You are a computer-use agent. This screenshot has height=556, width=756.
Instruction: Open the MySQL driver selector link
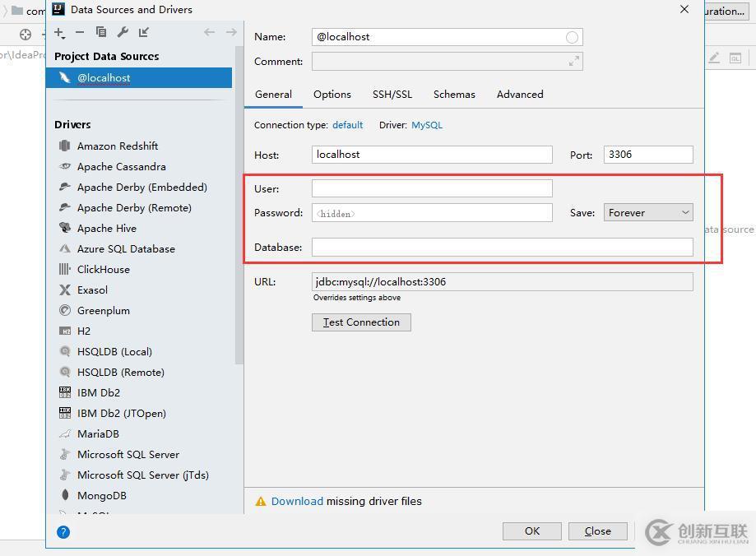pyautogui.click(x=427, y=125)
